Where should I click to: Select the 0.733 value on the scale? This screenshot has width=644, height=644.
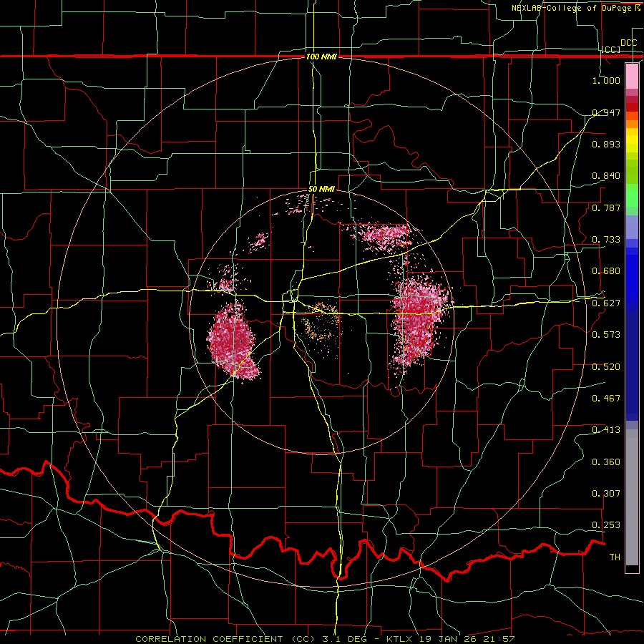coord(606,239)
